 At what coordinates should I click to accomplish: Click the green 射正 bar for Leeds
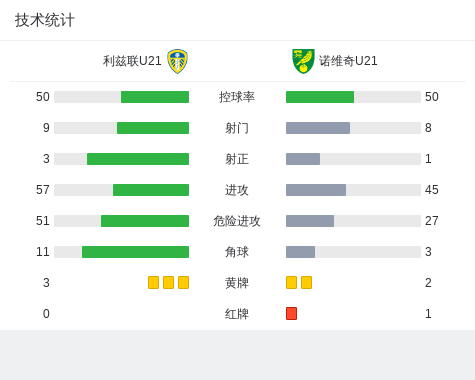tap(138, 159)
